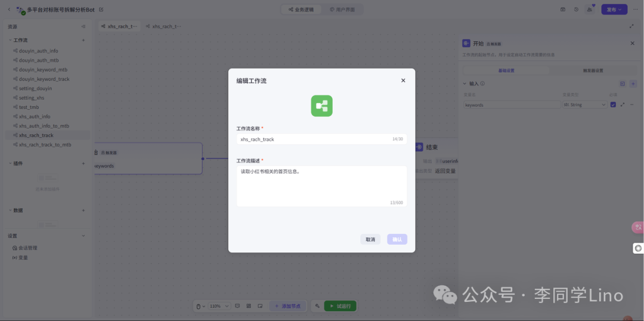This screenshot has width=644, height=321.
Task: Click green 试运行 button
Action: coord(340,306)
